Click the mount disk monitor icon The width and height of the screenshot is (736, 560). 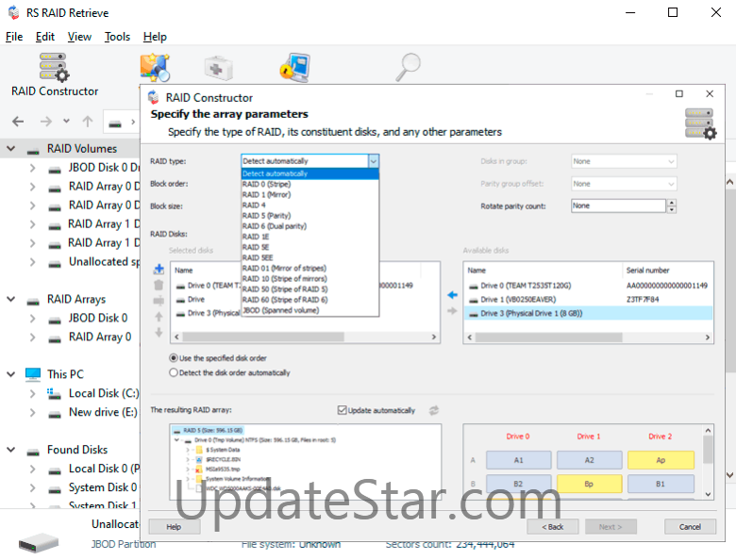[x=294, y=68]
